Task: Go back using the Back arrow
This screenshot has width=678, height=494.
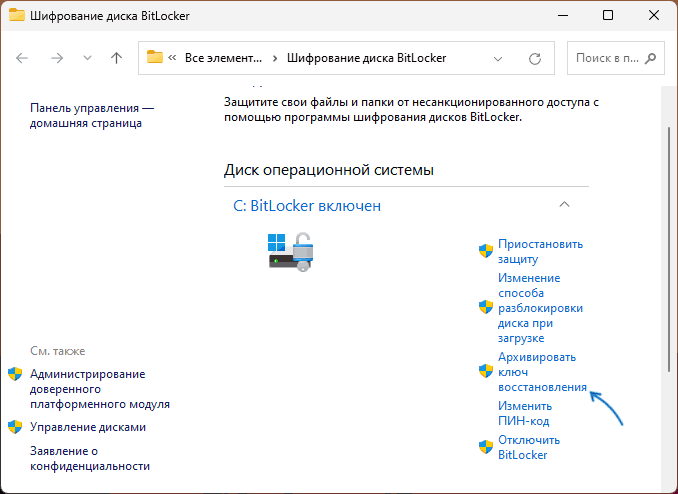Action: tap(22, 58)
